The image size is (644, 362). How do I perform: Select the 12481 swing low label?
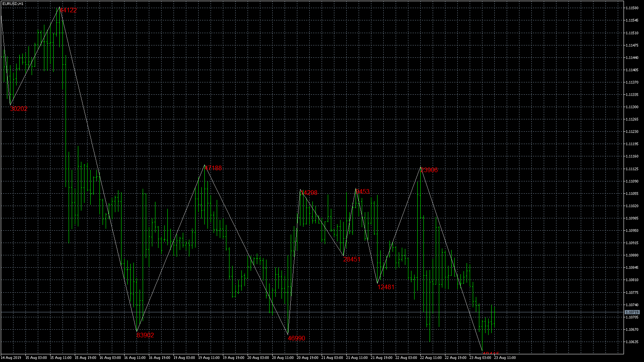[x=386, y=287]
